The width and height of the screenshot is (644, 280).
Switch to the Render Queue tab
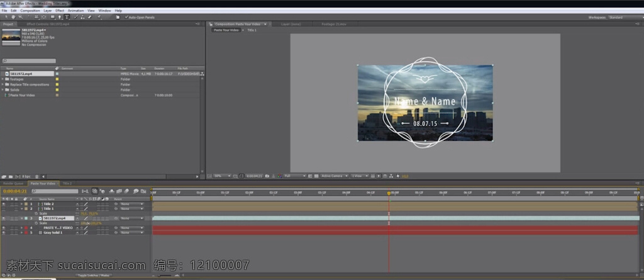pyautogui.click(x=13, y=183)
